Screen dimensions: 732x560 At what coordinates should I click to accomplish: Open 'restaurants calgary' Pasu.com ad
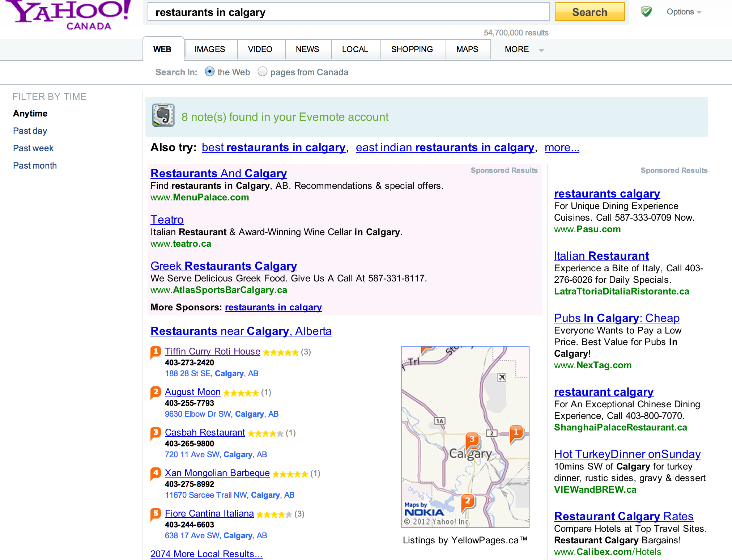point(607,194)
